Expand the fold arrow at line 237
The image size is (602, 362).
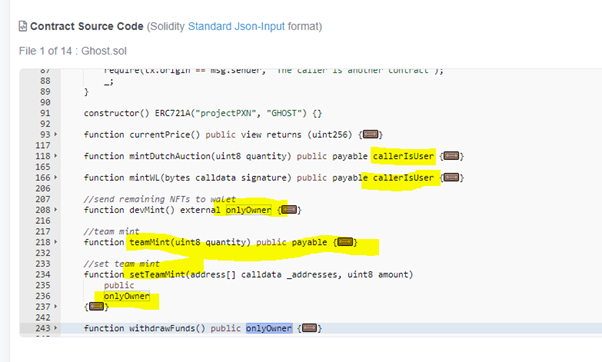(x=56, y=306)
